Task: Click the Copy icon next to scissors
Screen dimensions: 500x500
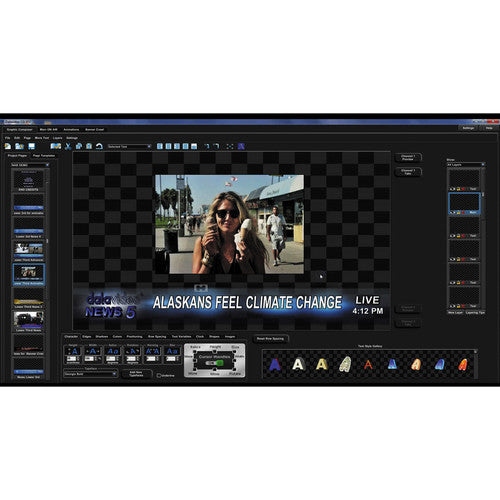Action: (x=79, y=146)
